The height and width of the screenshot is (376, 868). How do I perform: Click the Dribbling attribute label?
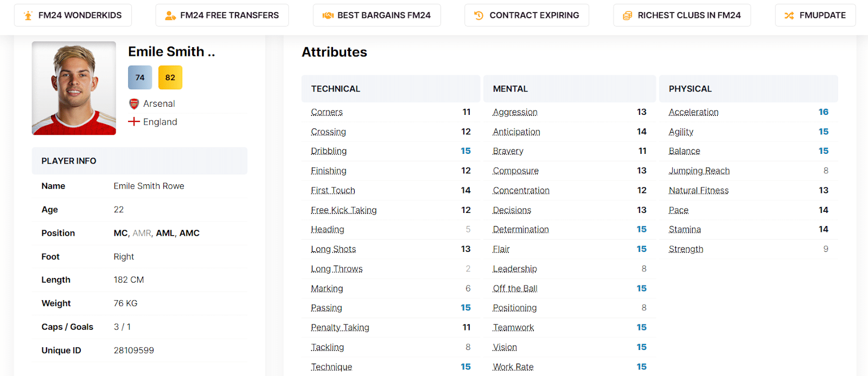click(329, 151)
